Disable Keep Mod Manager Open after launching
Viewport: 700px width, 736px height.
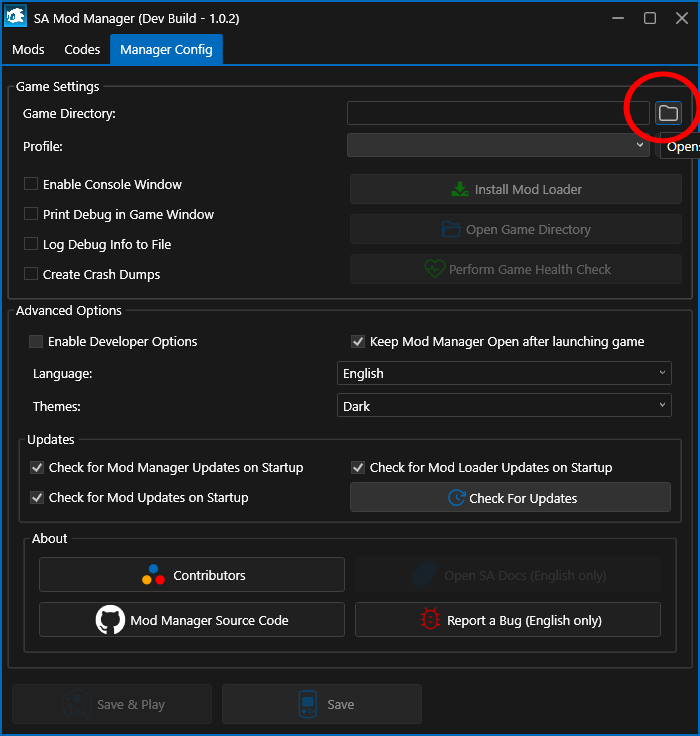tap(358, 341)
